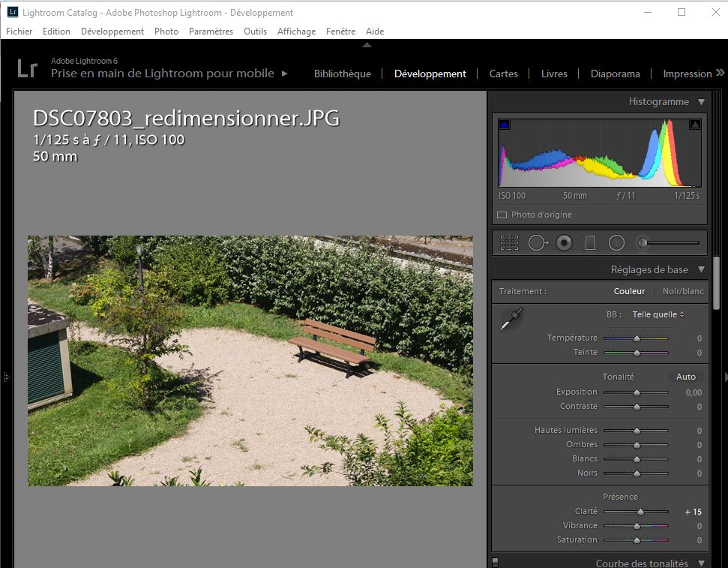Click the Lr logo in identity plate
This screenshot has height=568, width=728.
click(x=27, y=68)
